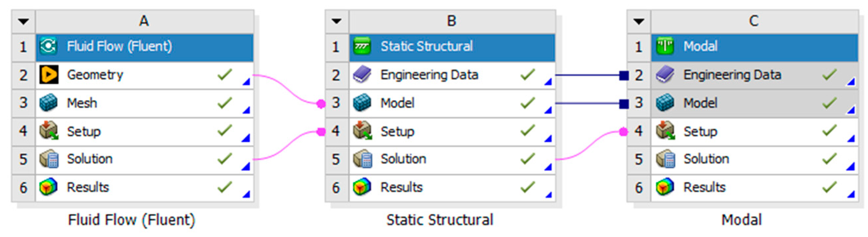Click the Fluid Flow (Fluent) system icon
Image resolution: width=868 pixels, height=237 pixels.
(x=48, y=46)
